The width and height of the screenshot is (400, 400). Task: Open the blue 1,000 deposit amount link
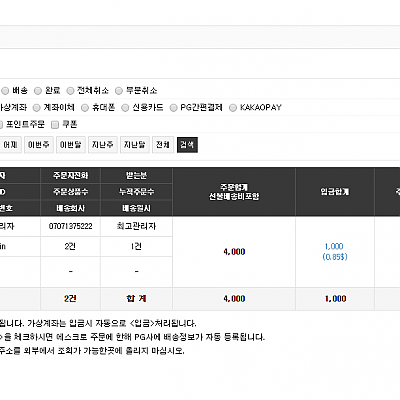(x=334, y=246)
